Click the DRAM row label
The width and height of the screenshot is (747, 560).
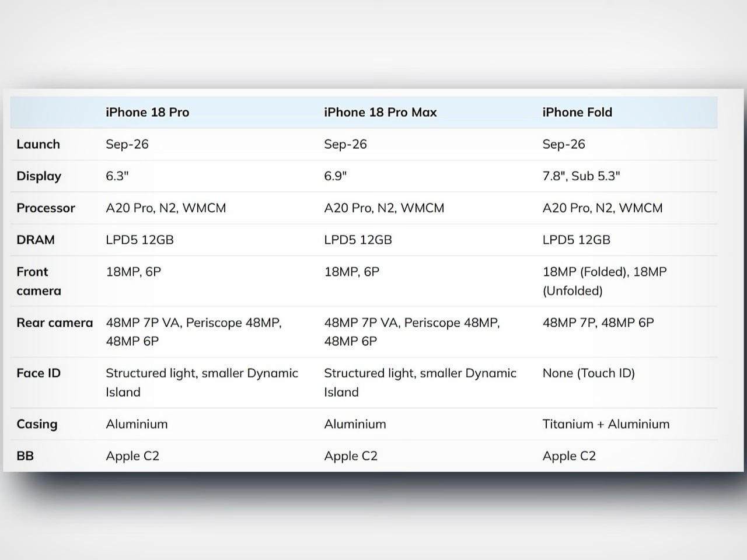[x=36, y=240]
